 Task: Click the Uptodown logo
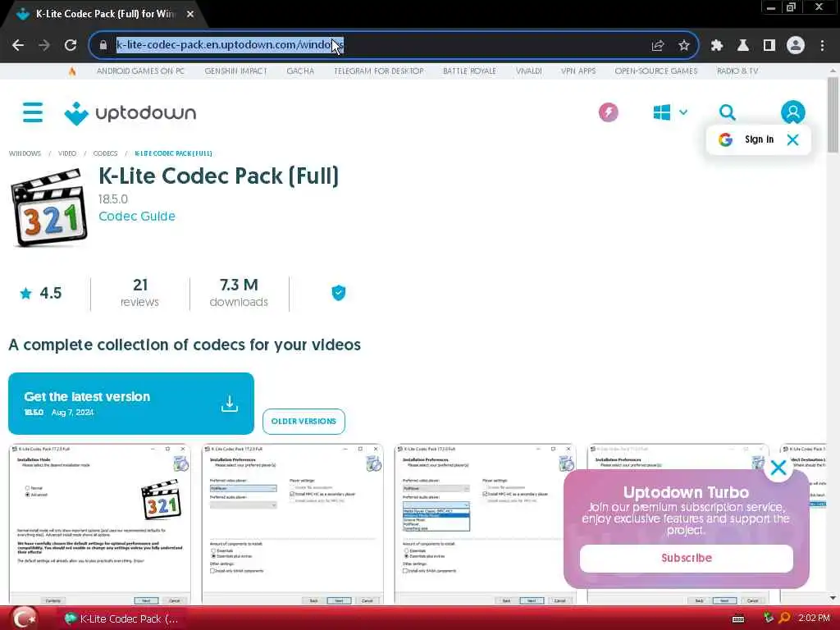pos(130,113)
